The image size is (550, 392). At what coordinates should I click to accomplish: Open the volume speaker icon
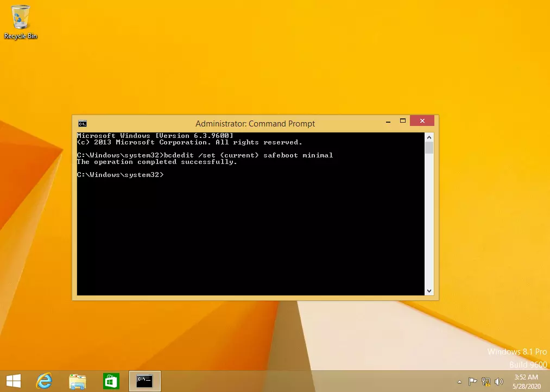click(x=498, y=382)
